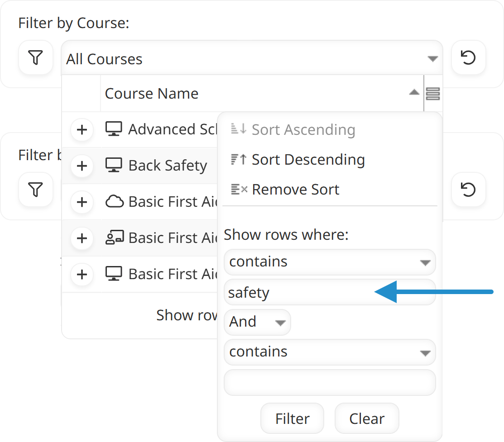Click the lower filter funnel icon
Screen dimensions: 504x442
pyautogui.click(x=35, y=190)
